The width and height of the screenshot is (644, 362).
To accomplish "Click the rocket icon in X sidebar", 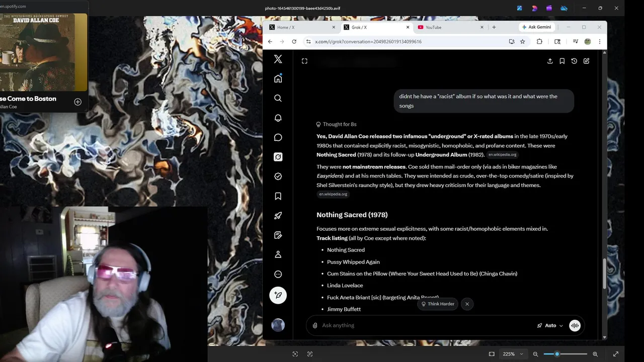I will (x=278, y=216).
